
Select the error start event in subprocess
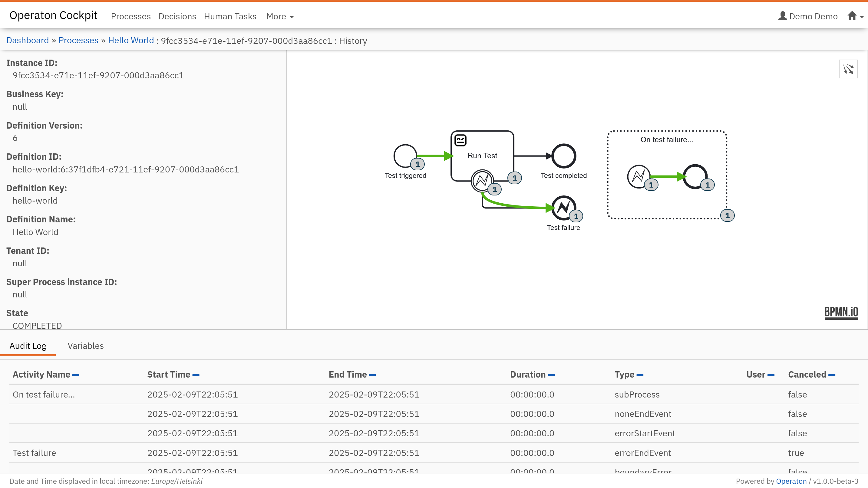[x=638, y=176]
